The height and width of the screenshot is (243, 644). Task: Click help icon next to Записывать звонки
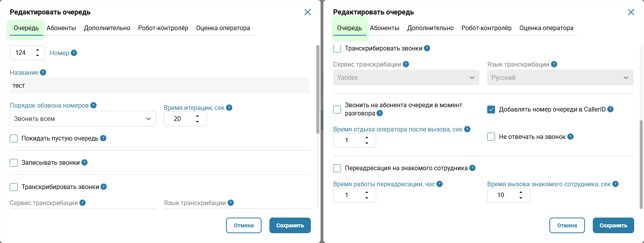84,162
